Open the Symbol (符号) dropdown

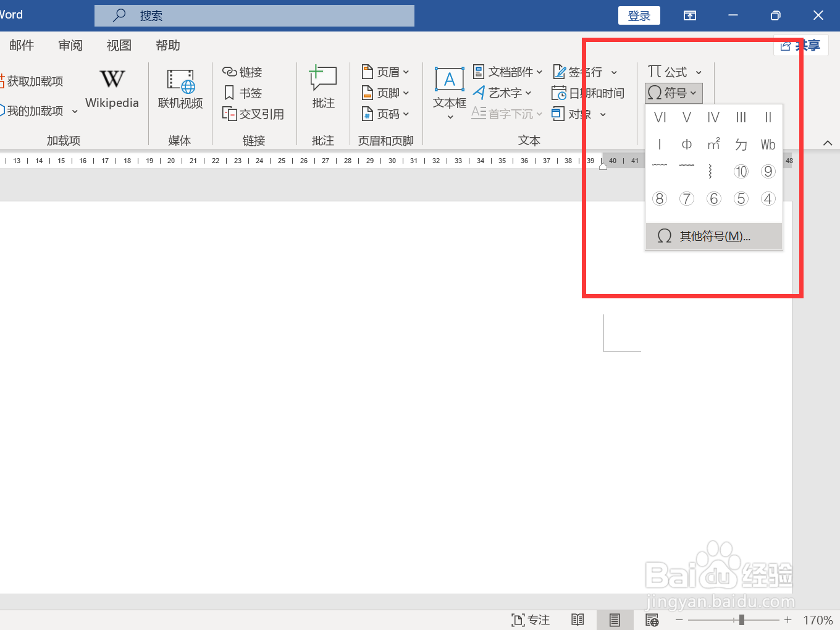tap(673, 93)
